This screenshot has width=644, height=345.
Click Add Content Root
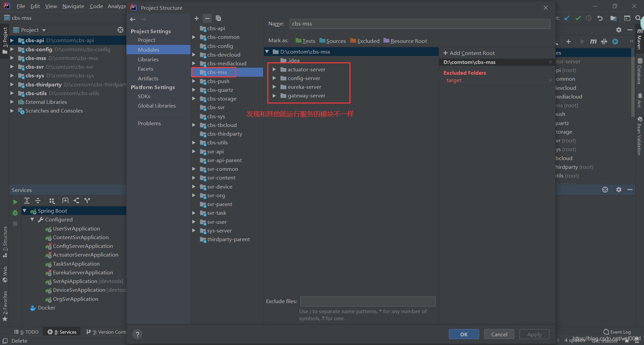[x=469, y=53]
